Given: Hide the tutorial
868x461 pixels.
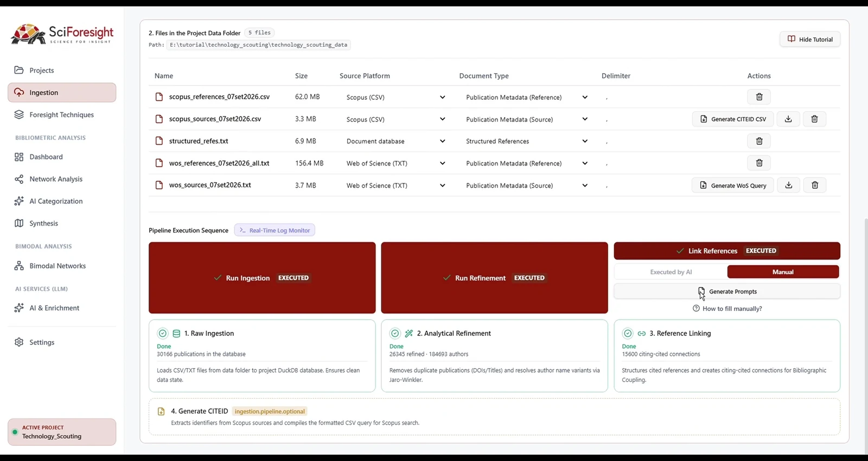Looking at the screenshot, I should (x=810, y=39).
